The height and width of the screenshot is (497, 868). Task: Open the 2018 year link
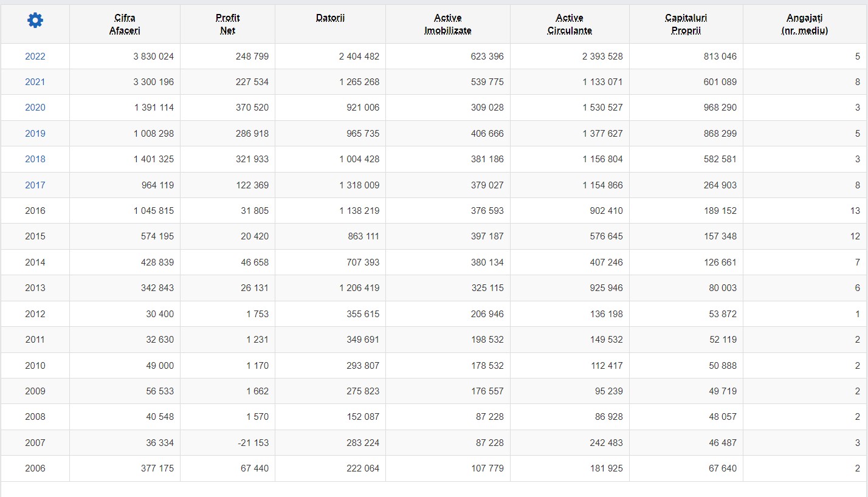(x=35, y=159)
